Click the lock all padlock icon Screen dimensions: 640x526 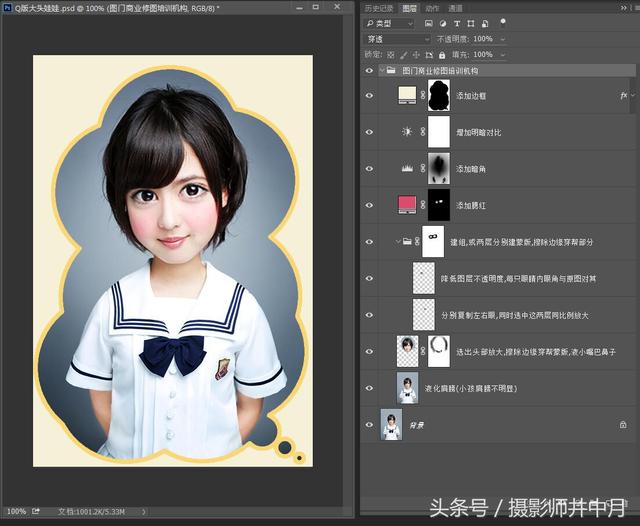pyautogui.click(x=442, y=55)
